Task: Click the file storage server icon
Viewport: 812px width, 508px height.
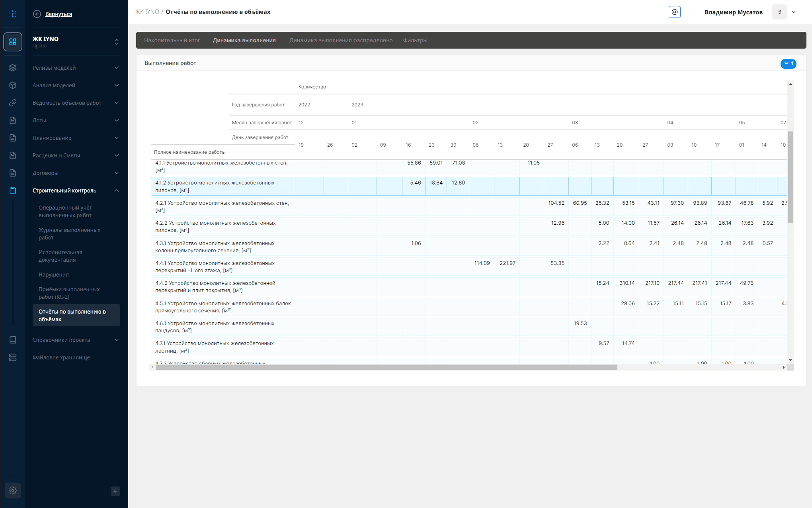Action: pyautogui.click(x=13, y=357)
